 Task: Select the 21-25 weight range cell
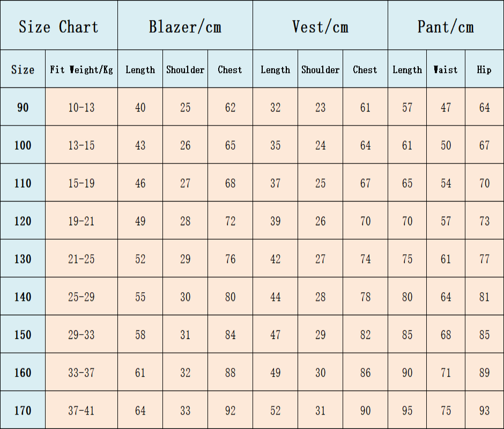(81, 258)
